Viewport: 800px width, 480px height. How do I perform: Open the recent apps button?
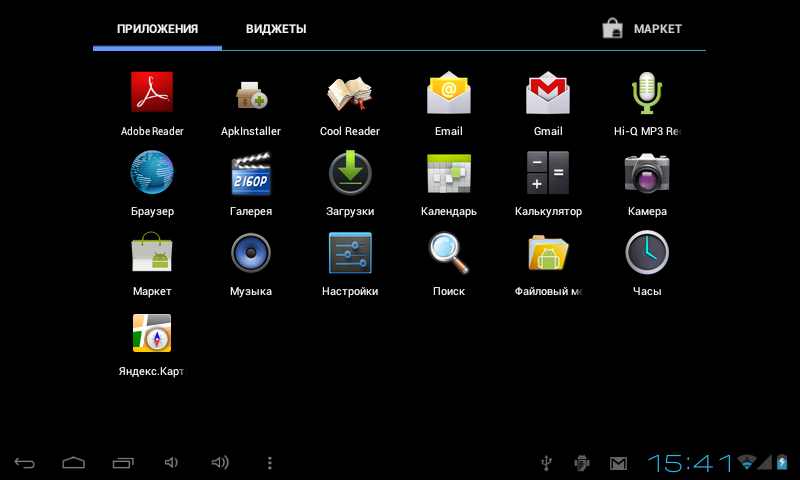pos(123,463)
